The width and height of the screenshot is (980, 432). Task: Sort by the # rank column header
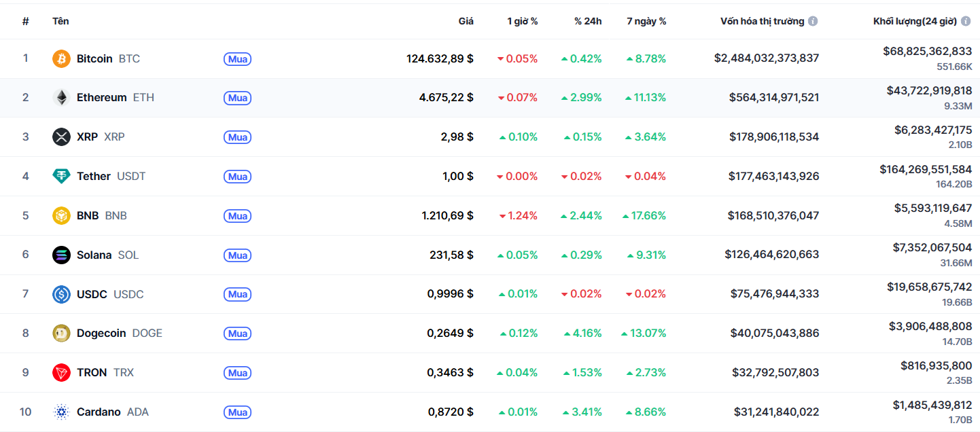tap(26, 21)
